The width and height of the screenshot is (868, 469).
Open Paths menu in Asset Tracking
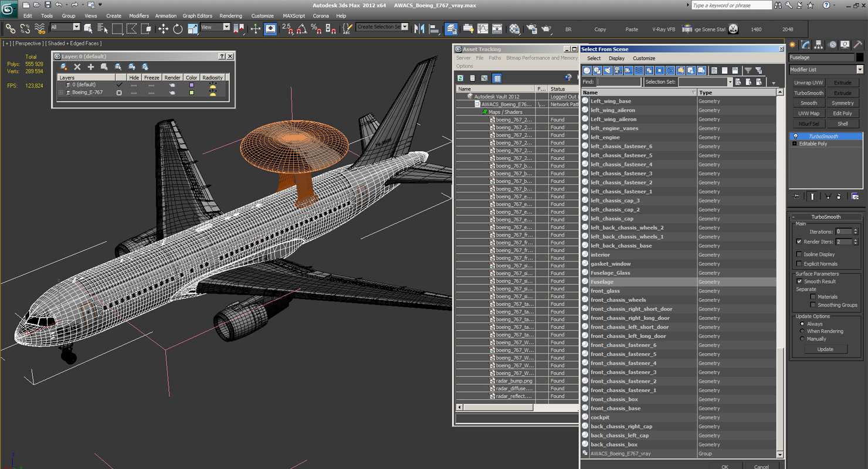tap(495, 58)
